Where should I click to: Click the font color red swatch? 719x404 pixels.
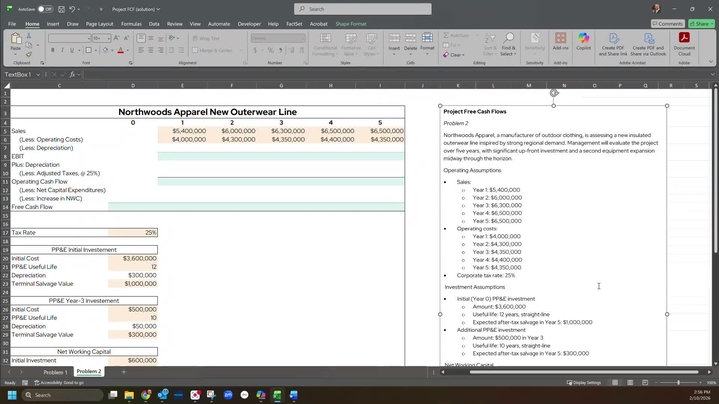click(x=120, y=50)
